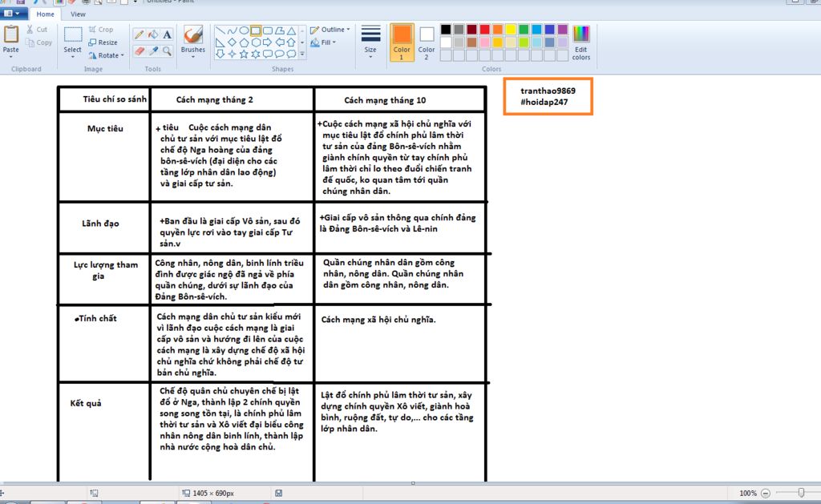821x504 pixels.
Task: Choose the Right arrow shape
Action: click(x=268, y=42)
